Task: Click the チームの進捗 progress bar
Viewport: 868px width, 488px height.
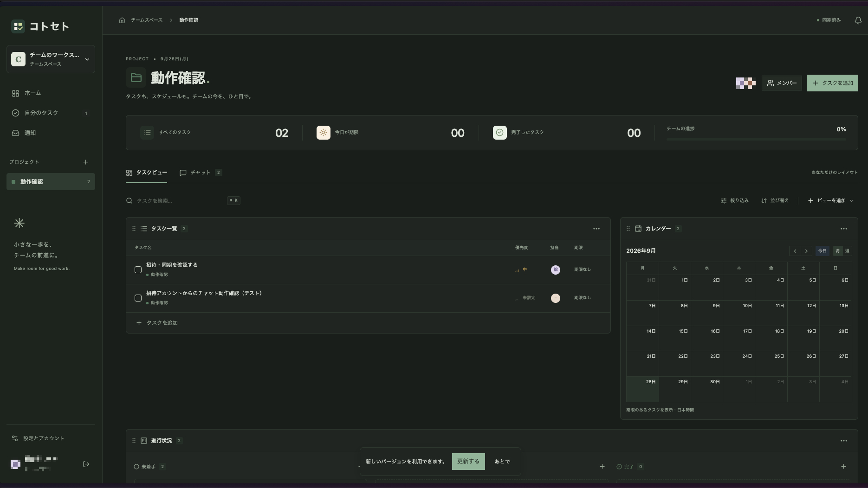Action: pos(756,139)
